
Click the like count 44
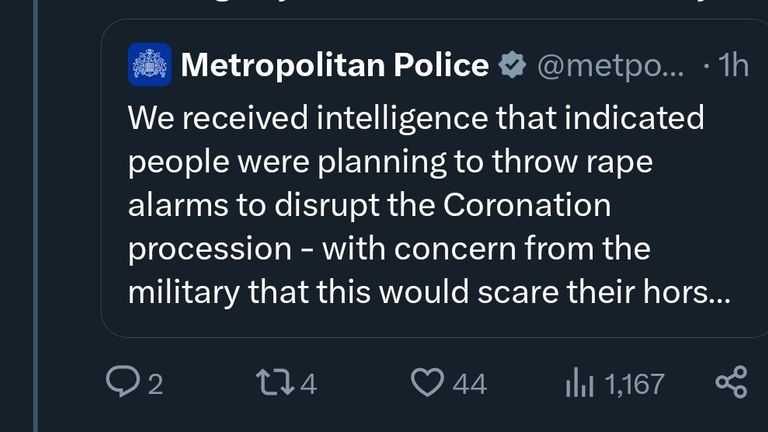(469, 384)
